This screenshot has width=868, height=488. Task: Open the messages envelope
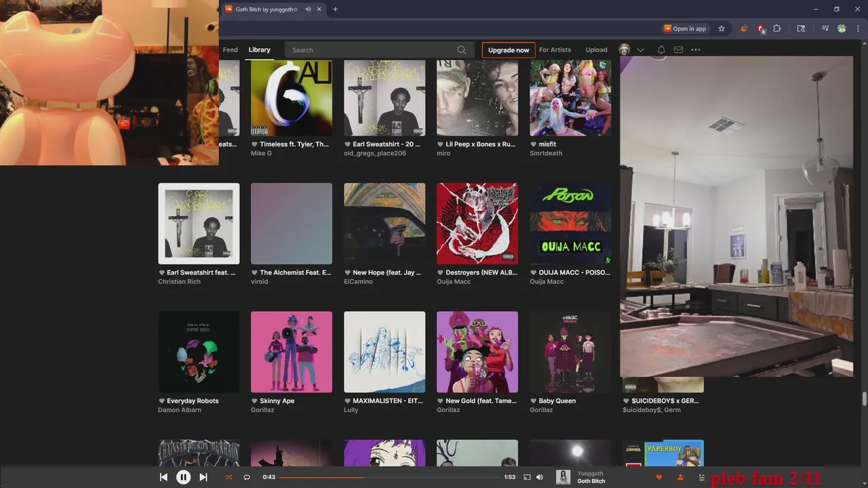[678, 49]
